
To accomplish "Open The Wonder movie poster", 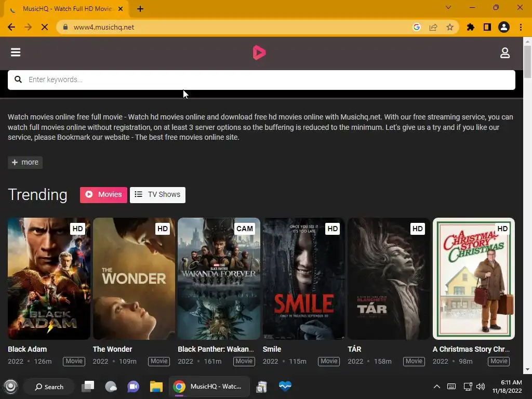I will point(134,278).
